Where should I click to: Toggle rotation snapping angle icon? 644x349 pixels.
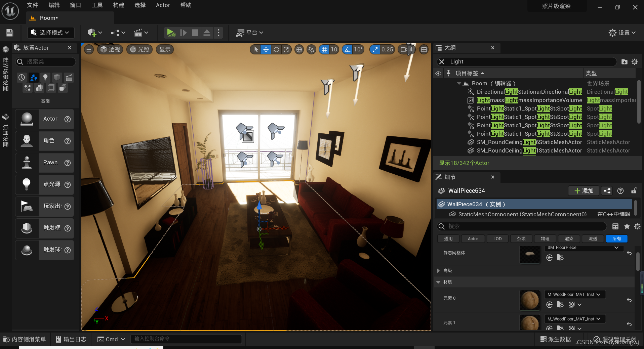point(348,50)
